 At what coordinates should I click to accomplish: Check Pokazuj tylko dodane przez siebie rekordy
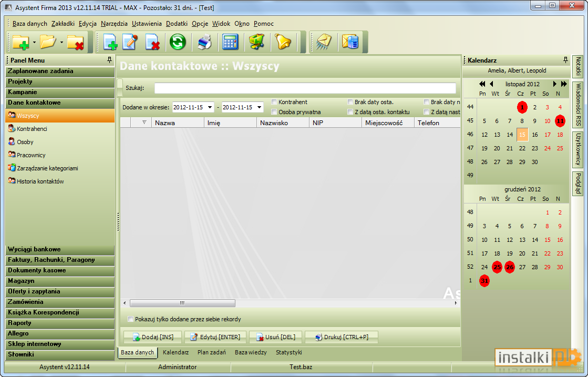tap(130, 319)
